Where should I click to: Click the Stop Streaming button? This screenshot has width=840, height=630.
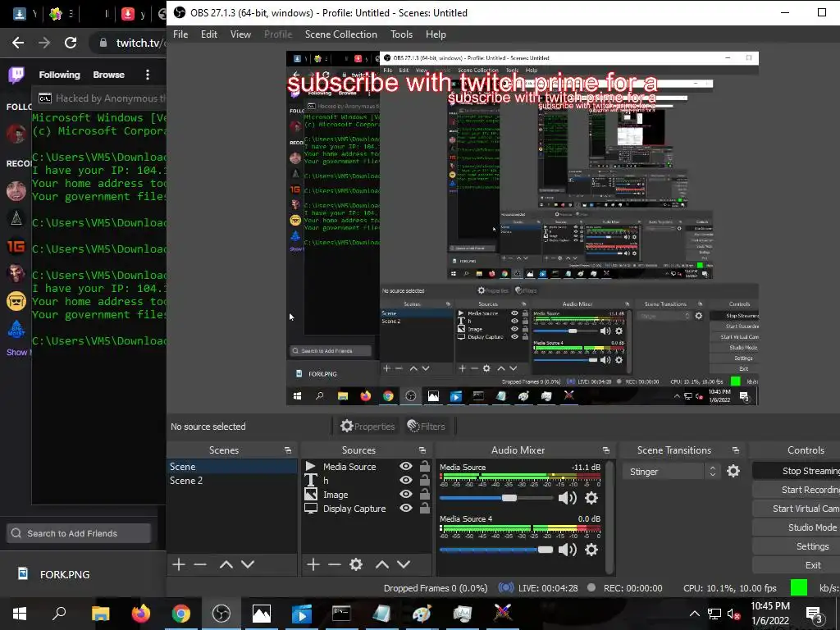[x=796, y=471]
